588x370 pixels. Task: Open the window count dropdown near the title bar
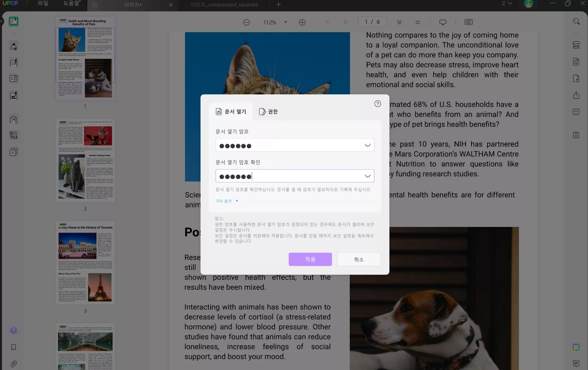(507, 3)
